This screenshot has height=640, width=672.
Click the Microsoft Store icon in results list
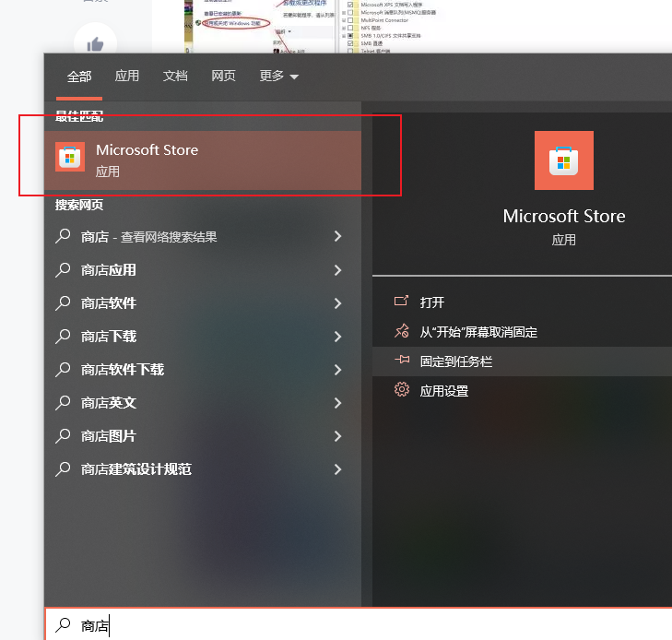(x=70, y=157)
